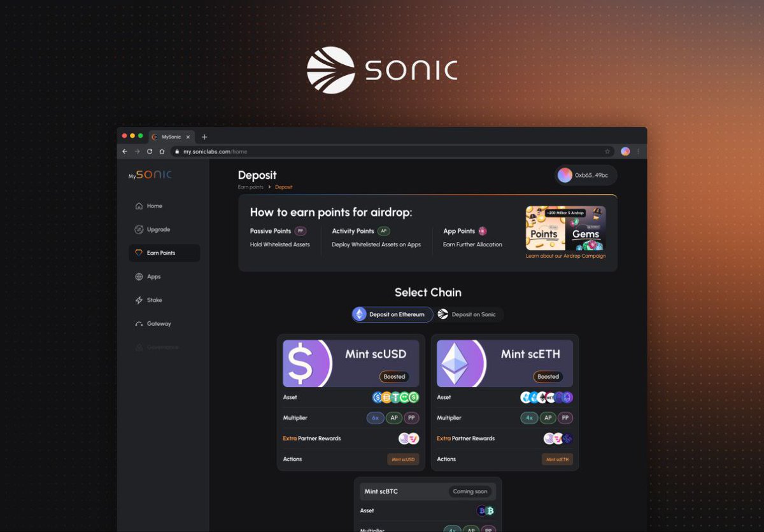Close the MySonic browser tab

(188, 137)
